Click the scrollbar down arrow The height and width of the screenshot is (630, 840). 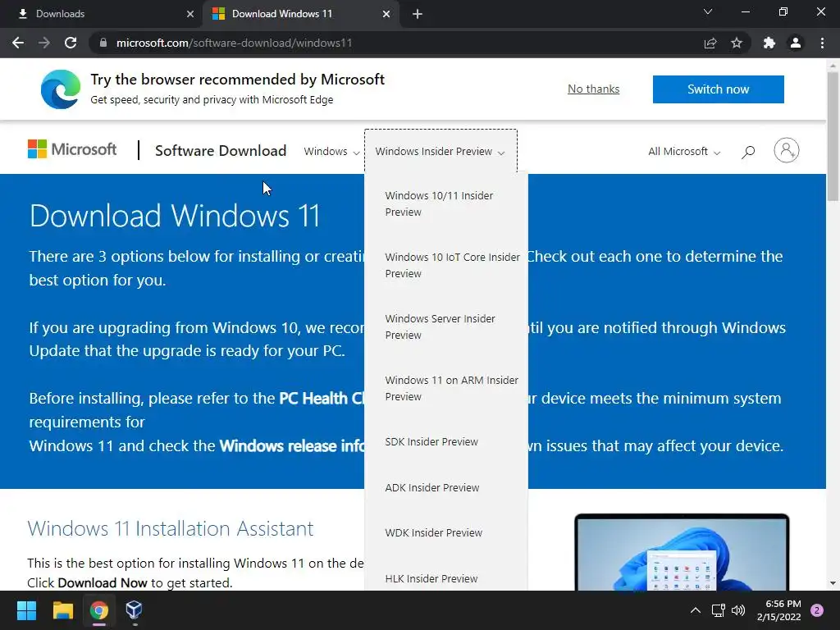point(833,583)
